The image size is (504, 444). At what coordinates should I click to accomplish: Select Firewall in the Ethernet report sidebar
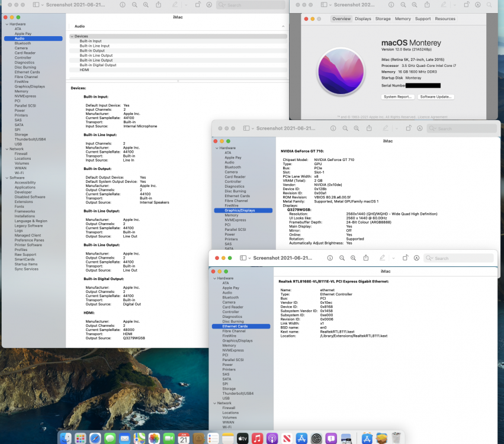click(x=229, y=408)
